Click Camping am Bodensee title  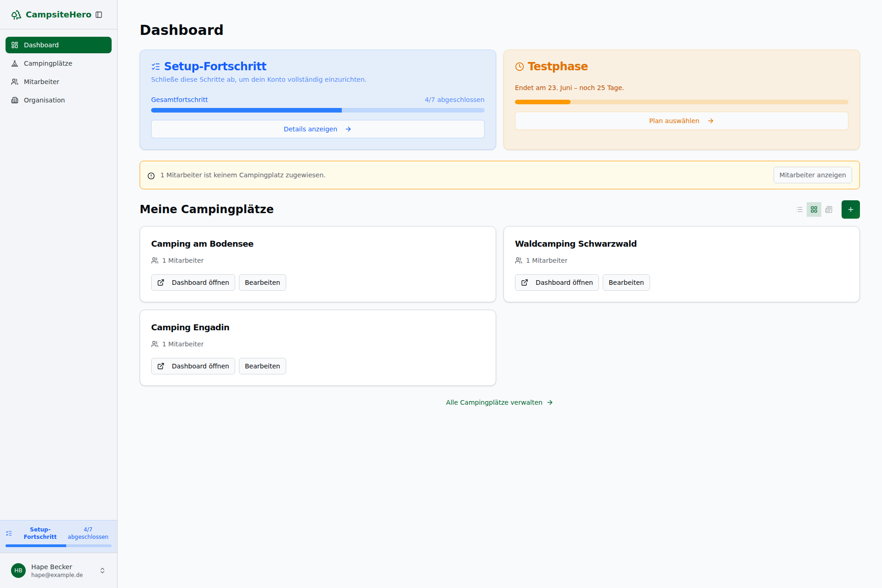point(202,244)
